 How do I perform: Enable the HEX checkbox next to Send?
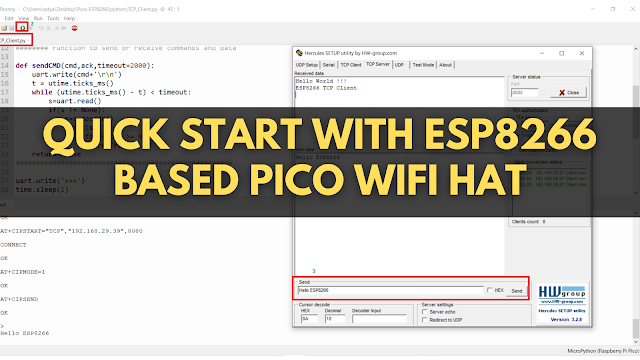point(490,290)
